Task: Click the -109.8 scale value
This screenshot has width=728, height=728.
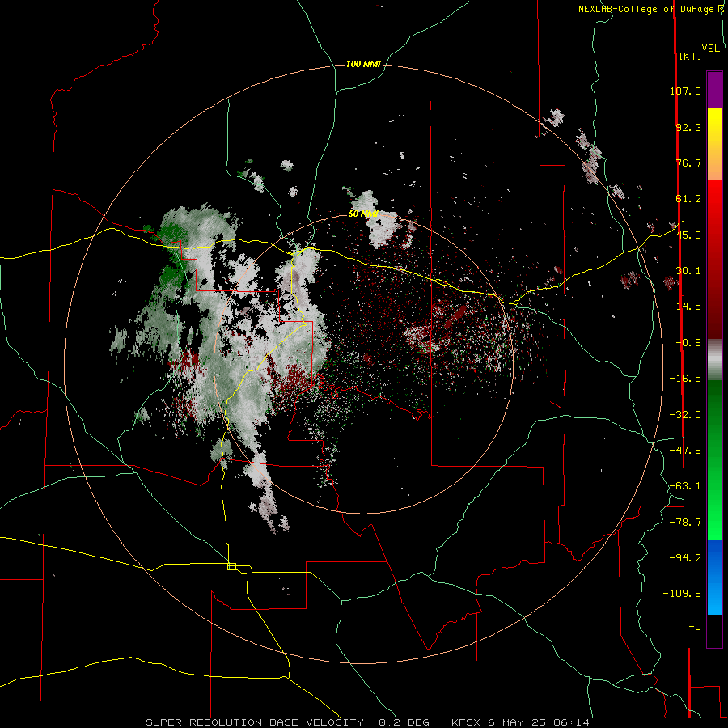Action: point(682,594)
